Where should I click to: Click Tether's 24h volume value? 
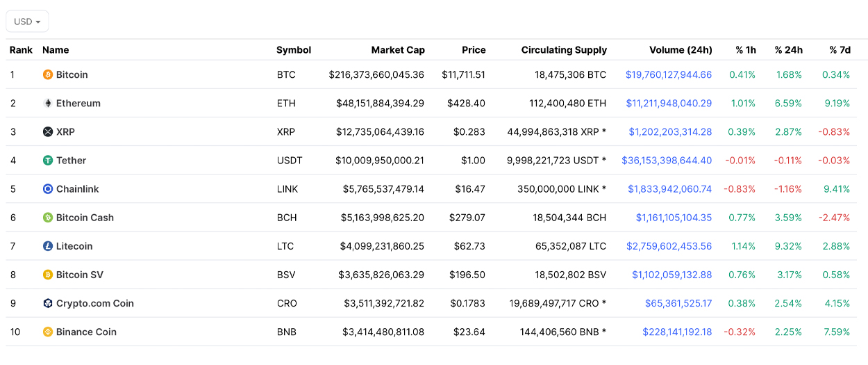667,161
